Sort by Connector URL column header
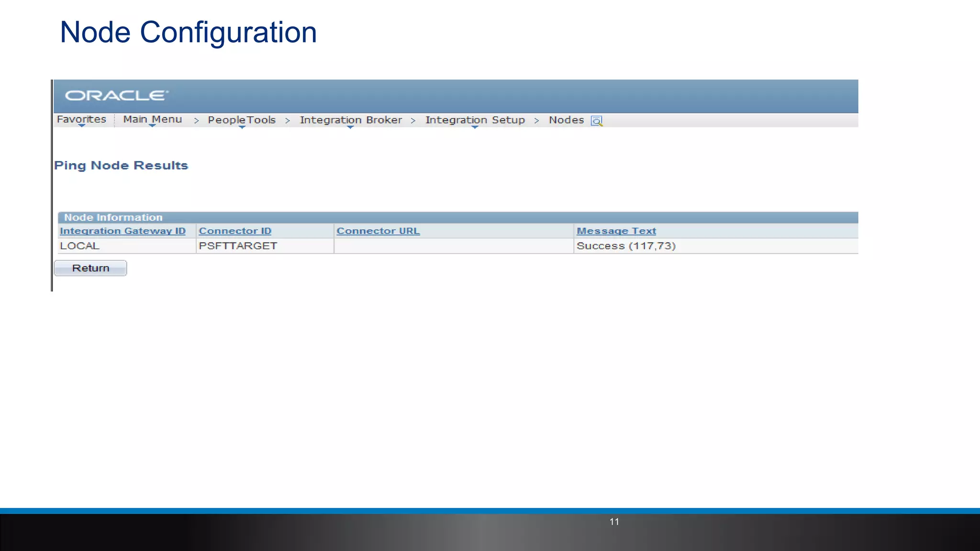980x551 pixels. point(378,231)
